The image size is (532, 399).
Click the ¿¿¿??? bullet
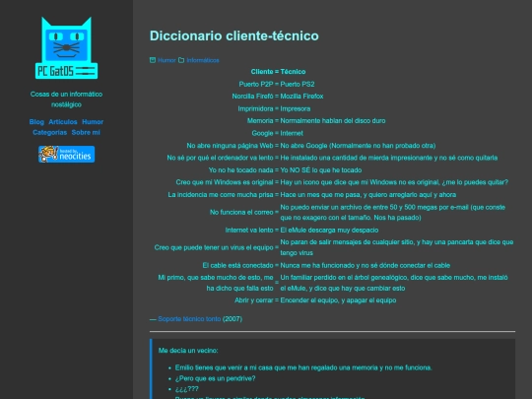(187, 389)
